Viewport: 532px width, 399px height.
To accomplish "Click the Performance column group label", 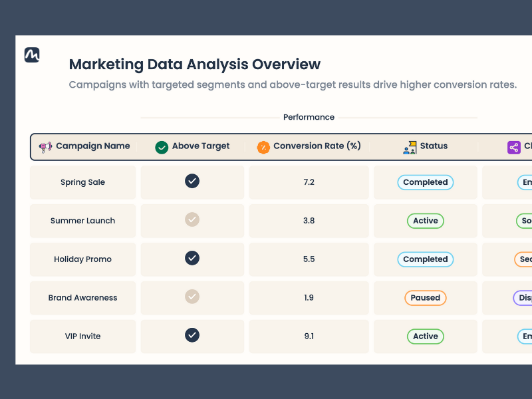I will point(309,117).
